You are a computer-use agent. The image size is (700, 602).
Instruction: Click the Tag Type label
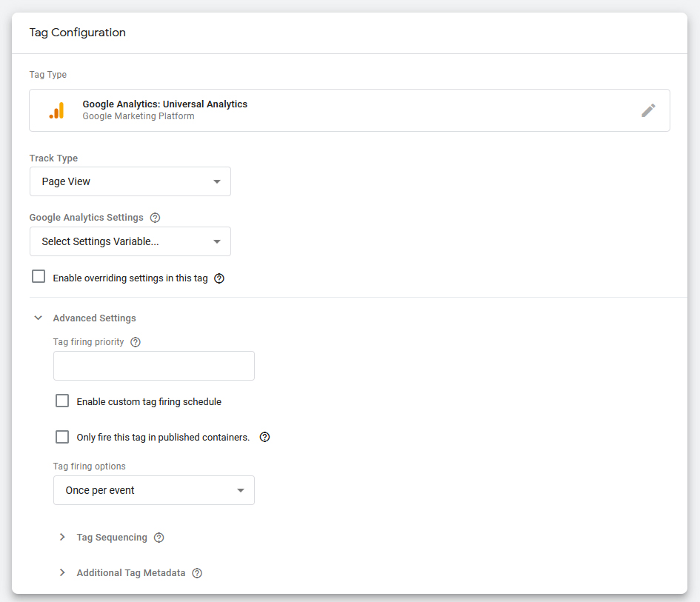[x=47, y=75]
